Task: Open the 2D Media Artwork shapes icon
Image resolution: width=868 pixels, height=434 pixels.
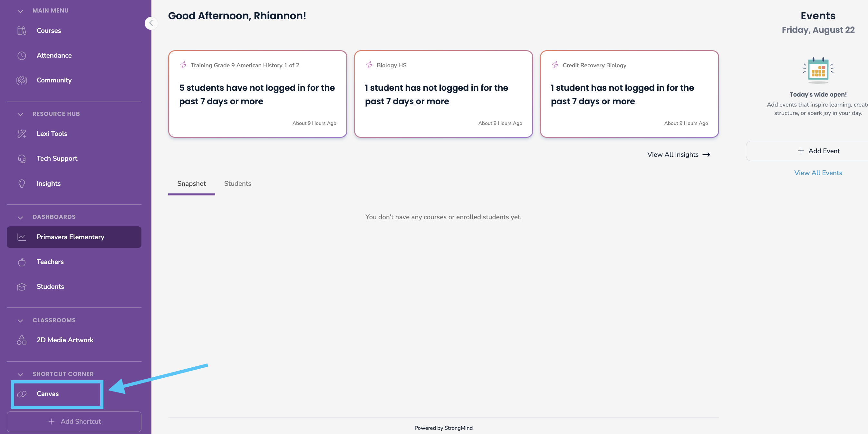Action: 22,340
